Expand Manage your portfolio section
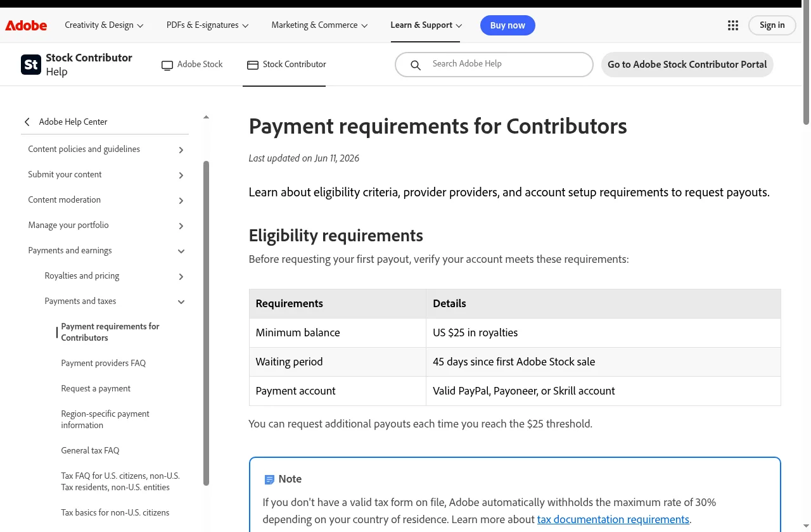Image resolution: width=811 pixels, height=532 pixels. (181, 225)
